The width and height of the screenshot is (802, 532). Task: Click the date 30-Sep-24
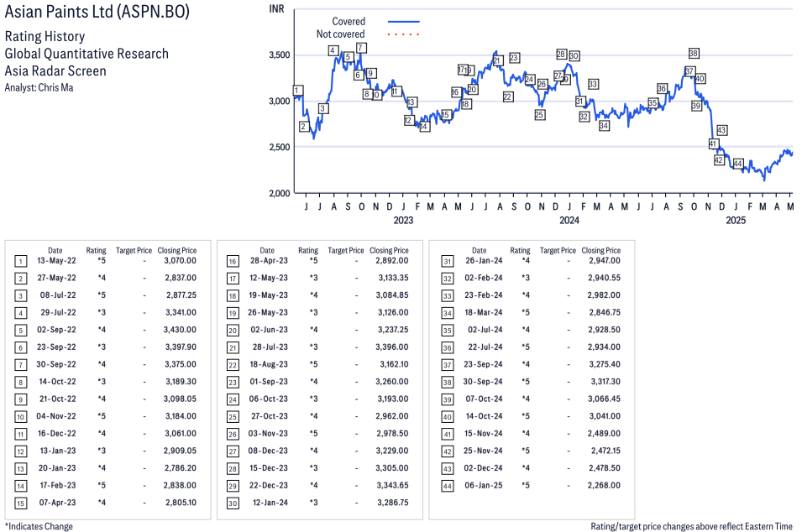coord(483,381)
